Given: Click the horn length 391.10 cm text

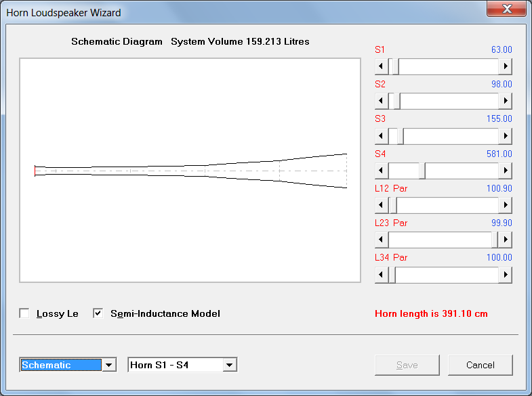Looking at the screenshot, I should click(431, 313).
